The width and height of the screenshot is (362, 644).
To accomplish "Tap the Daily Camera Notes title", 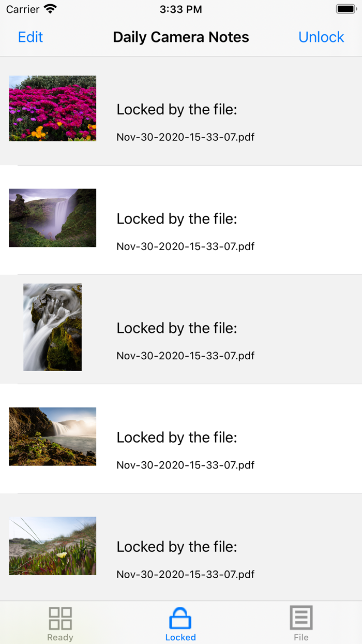I will (180, 37).
